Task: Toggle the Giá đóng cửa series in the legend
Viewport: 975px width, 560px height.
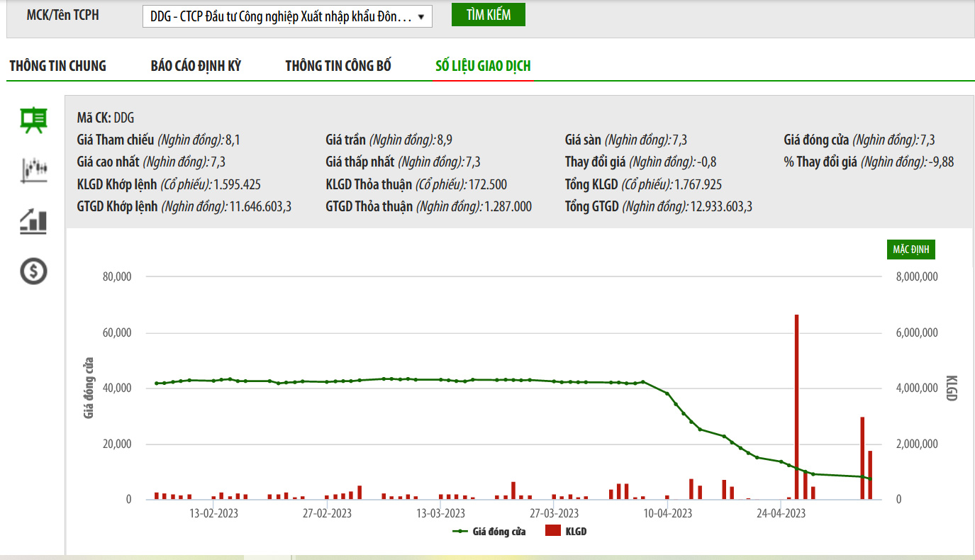Action: pyautogui.click(x=489, y=532)
